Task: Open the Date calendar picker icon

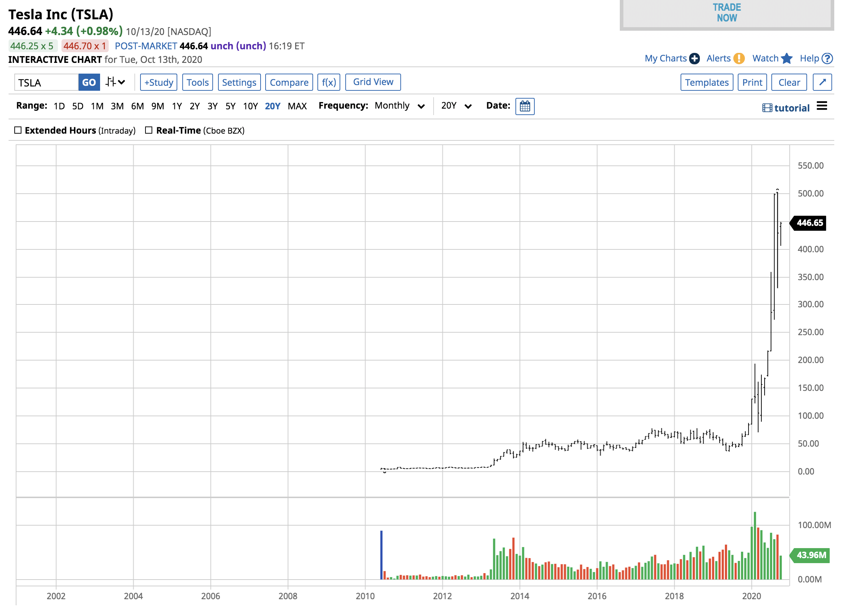Action: [x=525, y=106]
